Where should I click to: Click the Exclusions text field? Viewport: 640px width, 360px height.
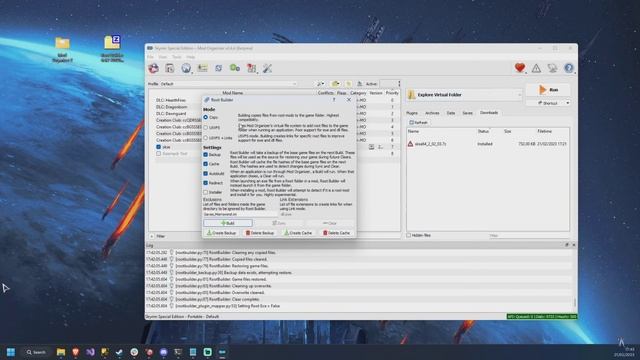240,214
